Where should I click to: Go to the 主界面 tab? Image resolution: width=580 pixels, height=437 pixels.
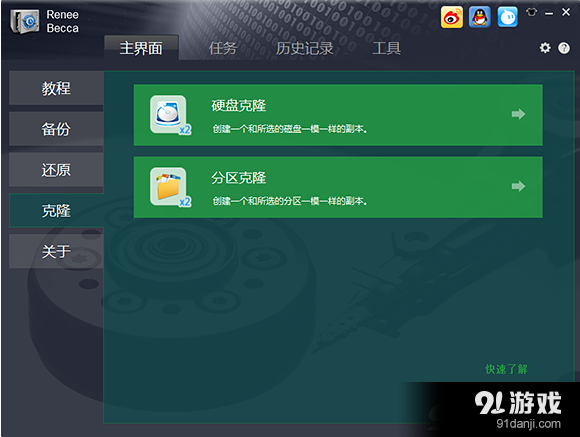pos(141,48)
